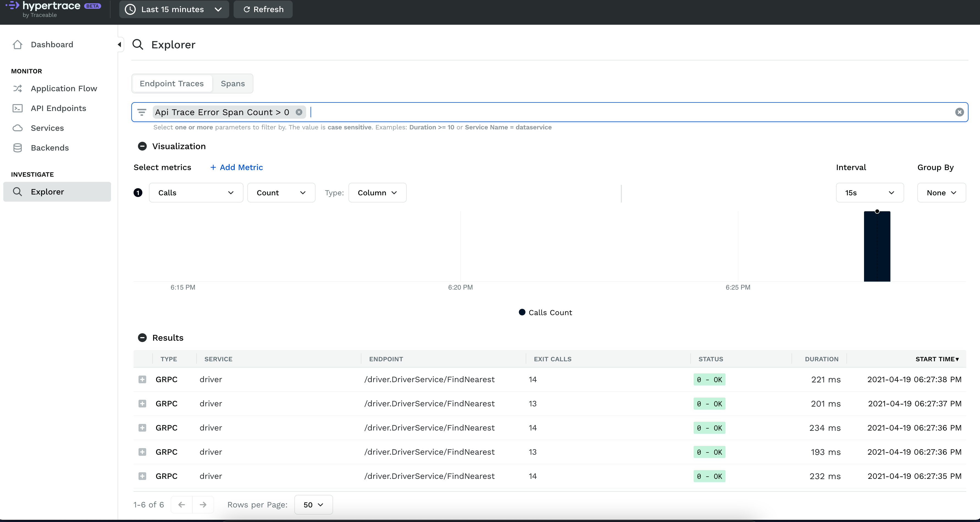This screenshot has width=980, height=522.
Task: Collapse the Results section
Action: [x=142, y=338]
